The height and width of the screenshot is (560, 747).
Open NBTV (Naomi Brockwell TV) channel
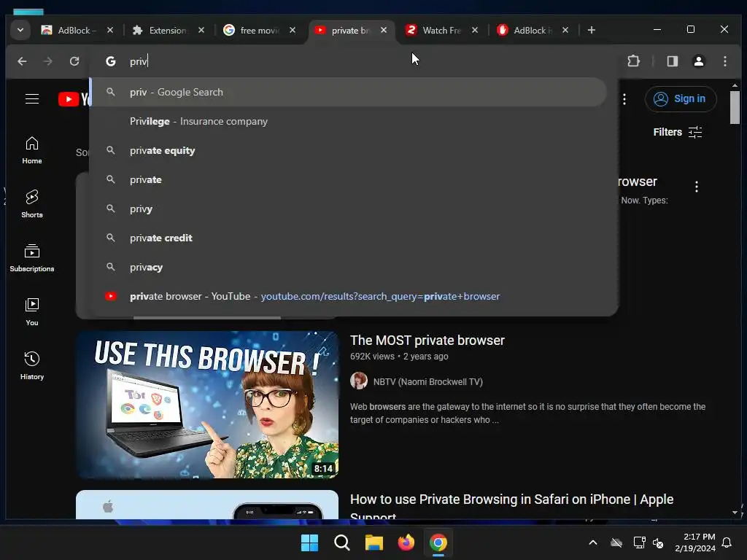427,382
